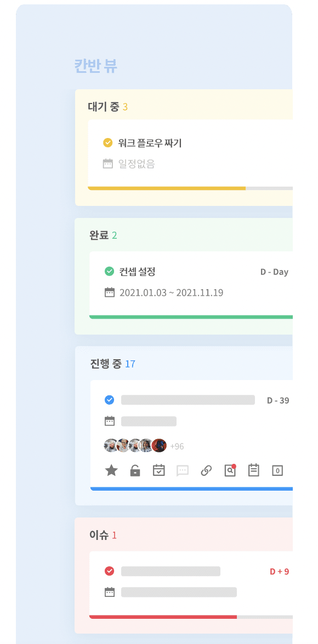Click the D + 9 deadline label

(x=281, y=571)
